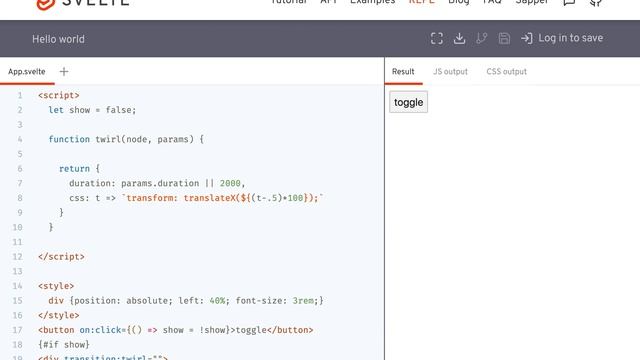Open the Tutorial nav link

(289, 2)
